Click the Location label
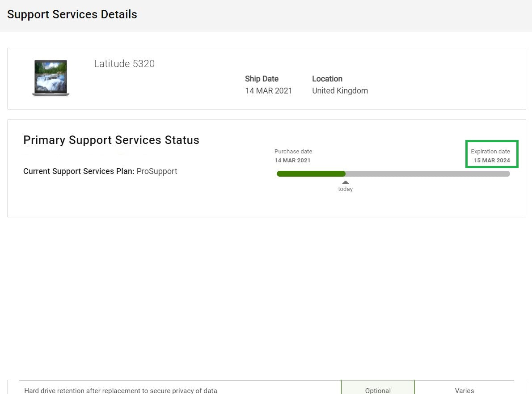The image size is (532, 394). click(327, 79)
